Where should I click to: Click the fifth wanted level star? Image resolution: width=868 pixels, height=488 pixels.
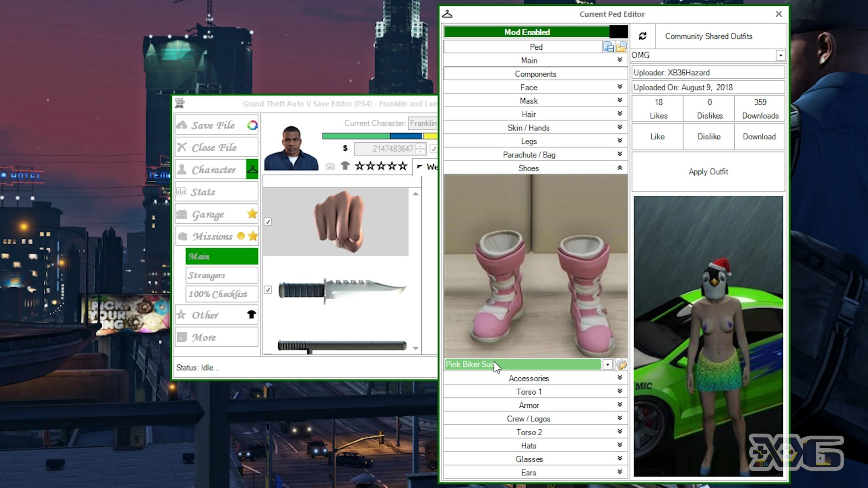click(403, 166)
